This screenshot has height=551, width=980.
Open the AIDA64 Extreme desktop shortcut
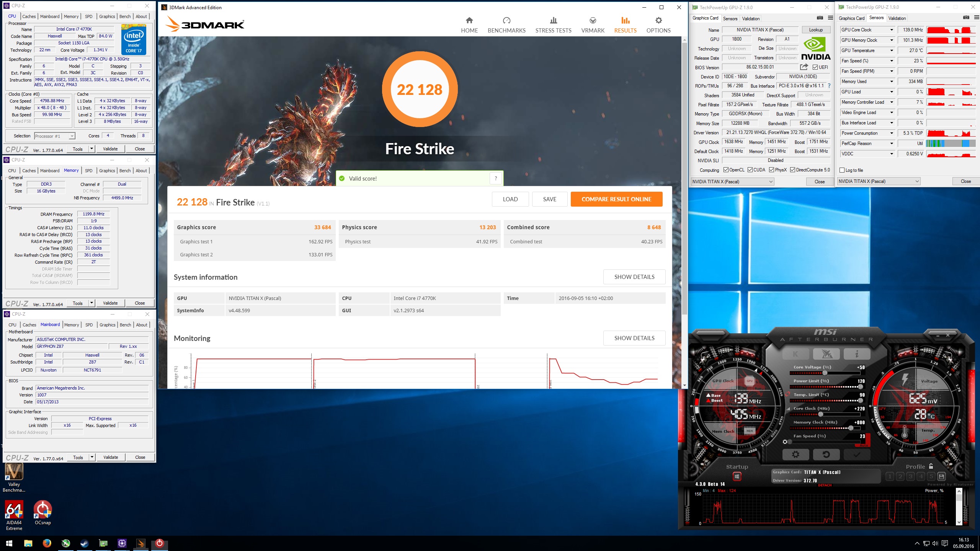click(14, 515)
